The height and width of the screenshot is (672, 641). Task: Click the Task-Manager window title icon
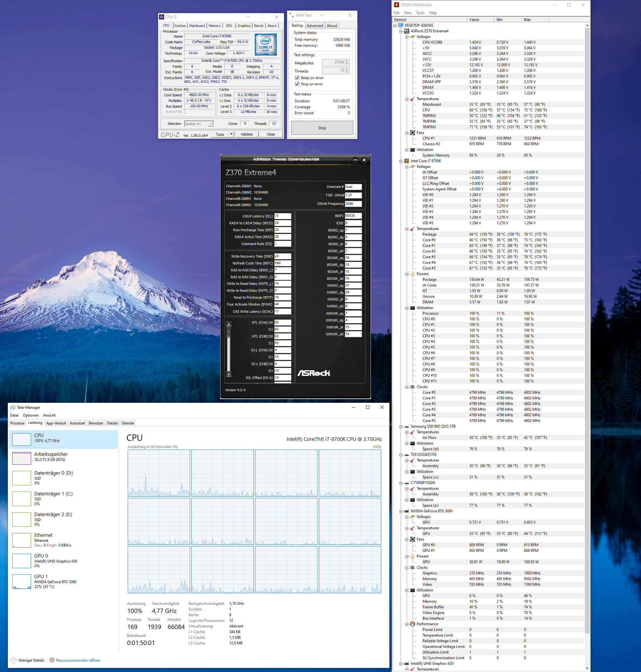(13, 407)
